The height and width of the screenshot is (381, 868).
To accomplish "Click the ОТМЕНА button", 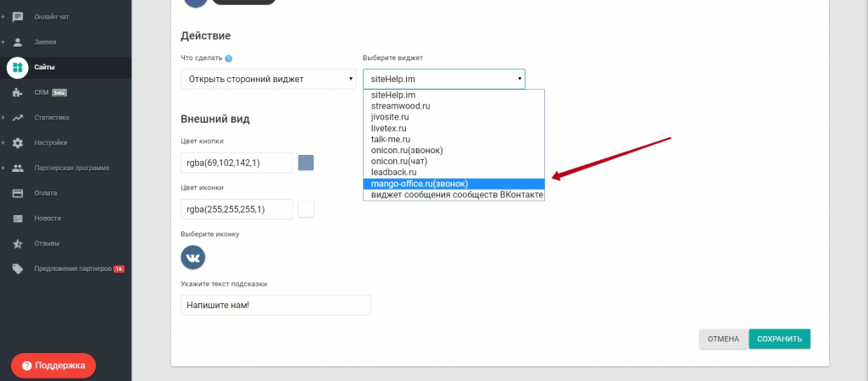I will coord(724,339).
